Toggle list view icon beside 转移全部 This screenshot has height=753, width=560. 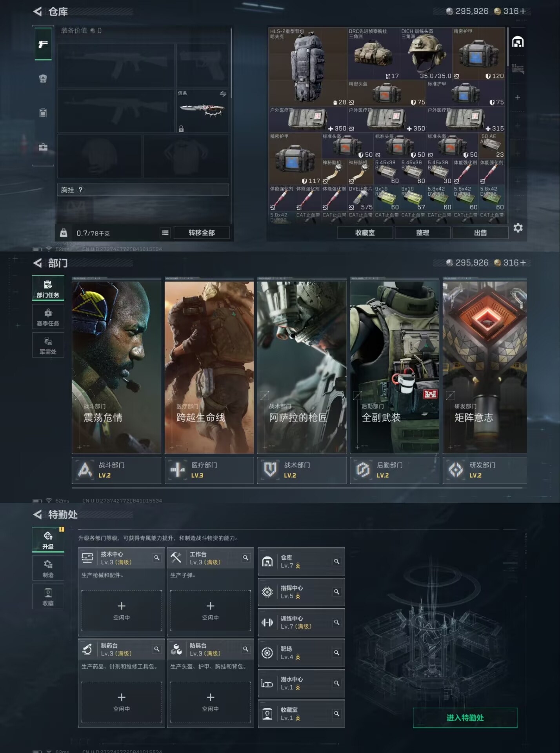pyautogui.click(x=165, y=233)
